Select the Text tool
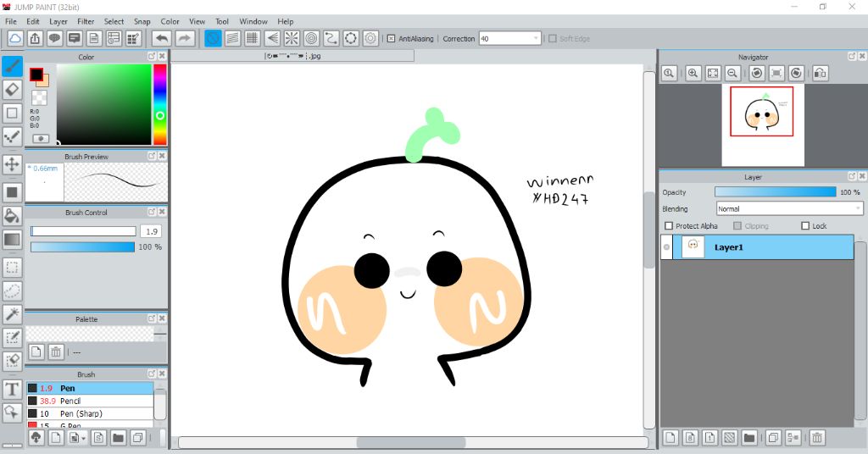Screen dimensions: 868x454 click(12, 390)
